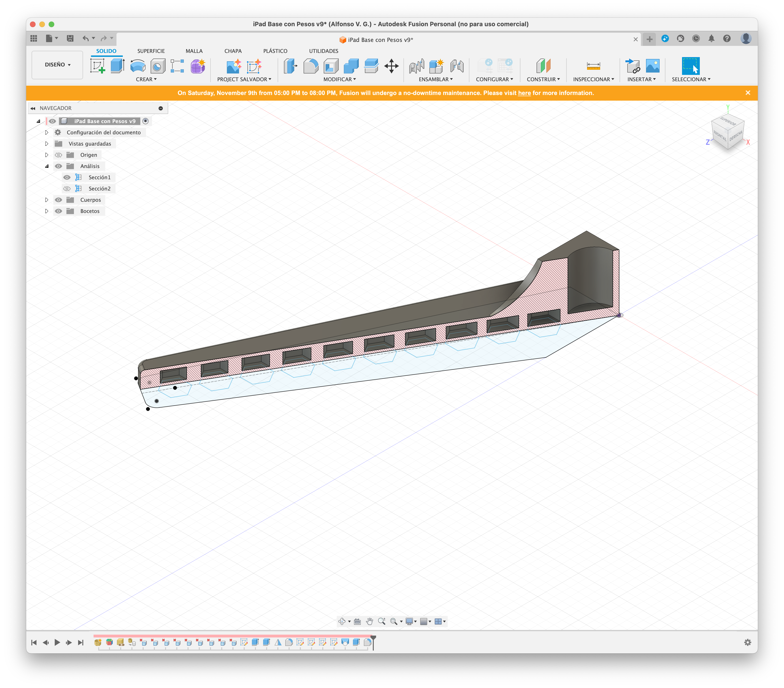The width and height of the screenshot is (784, 688).
Task: Click the Insert Canvas image icon
Action: click(653, 66)
